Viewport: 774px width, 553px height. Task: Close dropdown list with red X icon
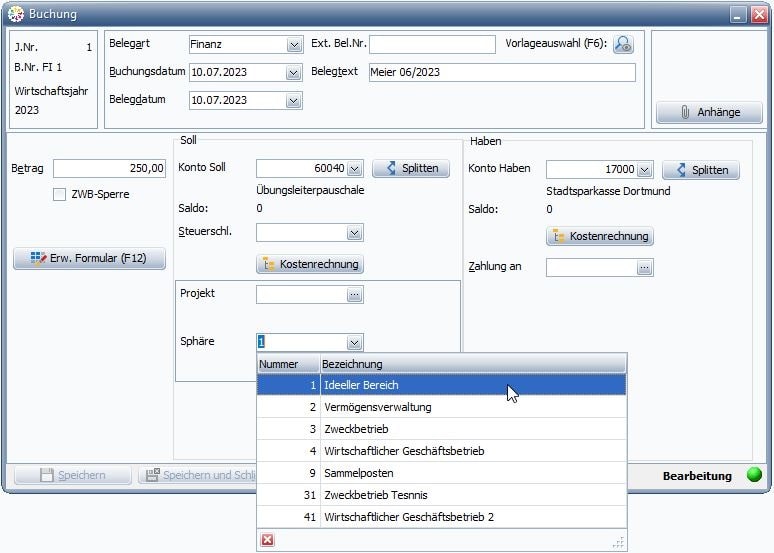[267, 540]
